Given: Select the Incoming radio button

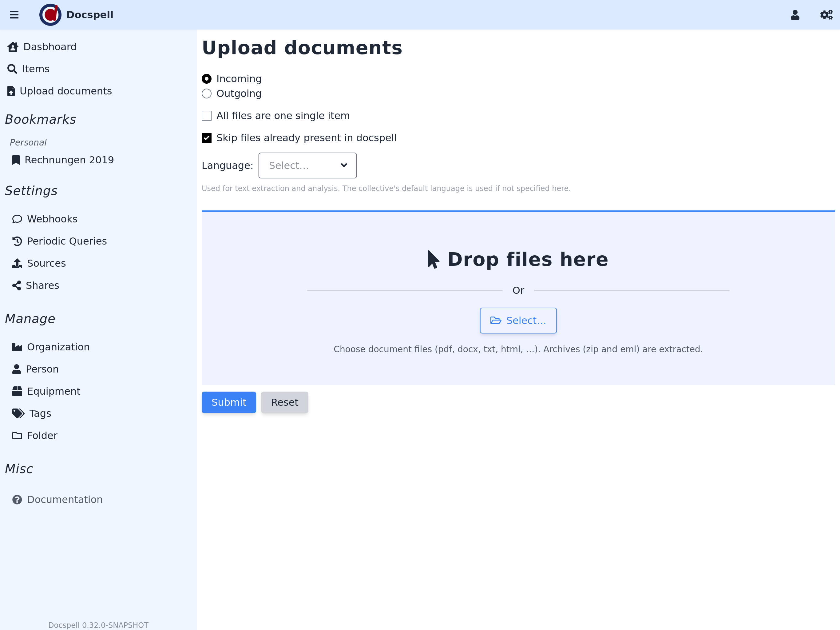Looking at the screenshot, I should click(x=207, y=79).
